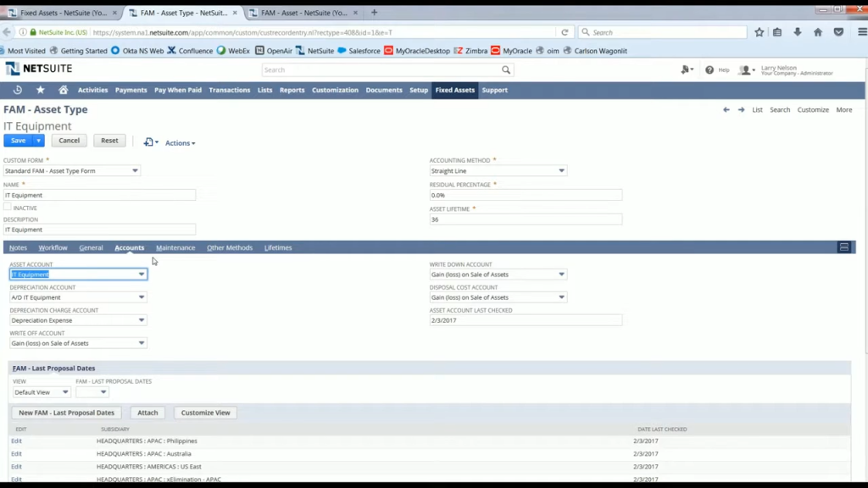The height and width of the screenshot is (488, 868).
Task: Switch to the Maintenance subtab
Action: (175, 247)
